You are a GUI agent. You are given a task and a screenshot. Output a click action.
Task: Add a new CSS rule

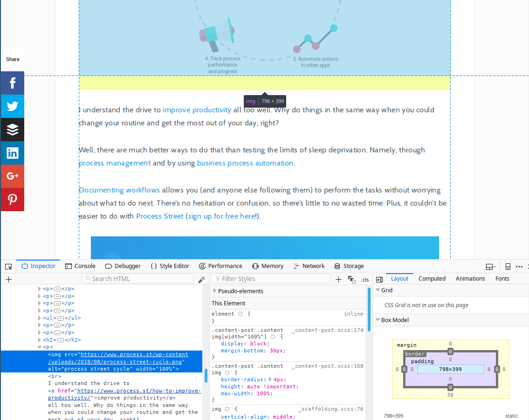(338, 279)
